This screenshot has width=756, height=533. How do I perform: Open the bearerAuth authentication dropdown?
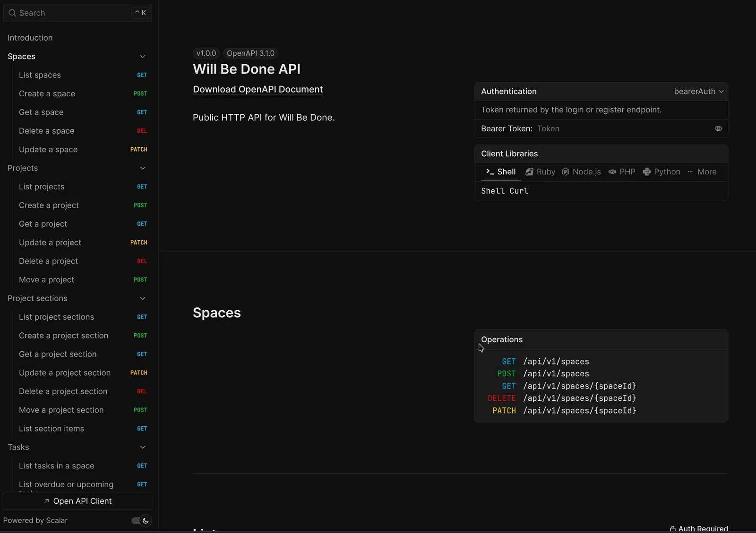pyautogui.click(x=698, y=91)
